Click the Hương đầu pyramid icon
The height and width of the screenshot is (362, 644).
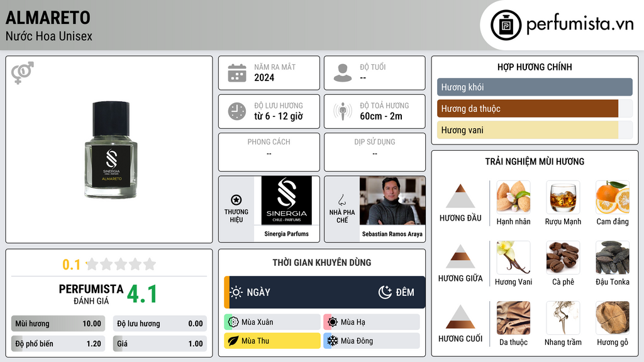click(x=460, y=196)
